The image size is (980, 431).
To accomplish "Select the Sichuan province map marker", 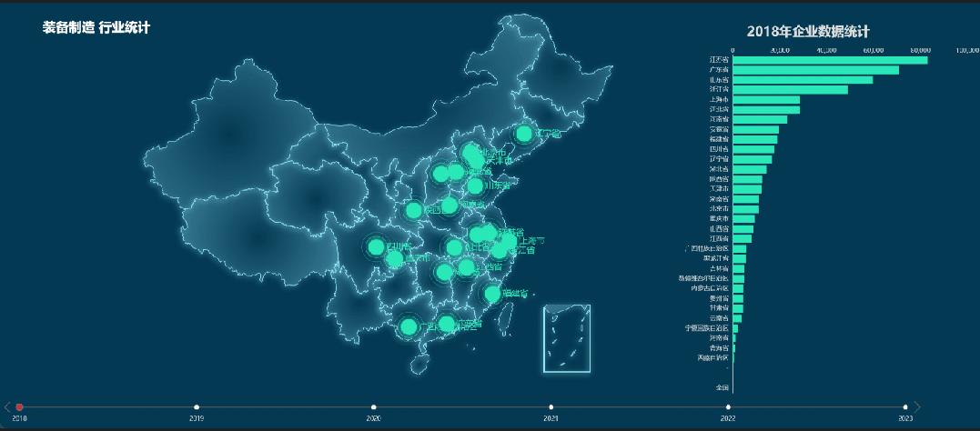I will 376,246.
